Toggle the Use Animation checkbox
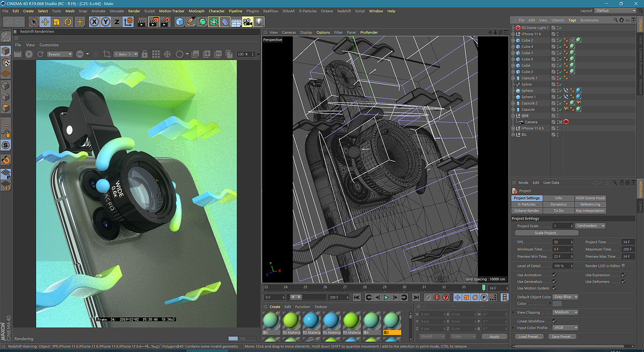The width and height of the screenshot is (644, 352). [x=554, y=275]
